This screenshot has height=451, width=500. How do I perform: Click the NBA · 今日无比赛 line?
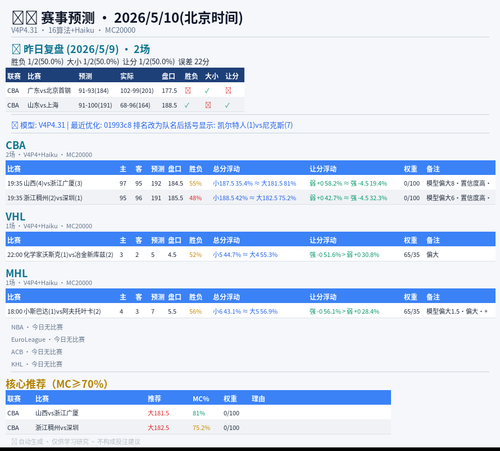[37, 327]
